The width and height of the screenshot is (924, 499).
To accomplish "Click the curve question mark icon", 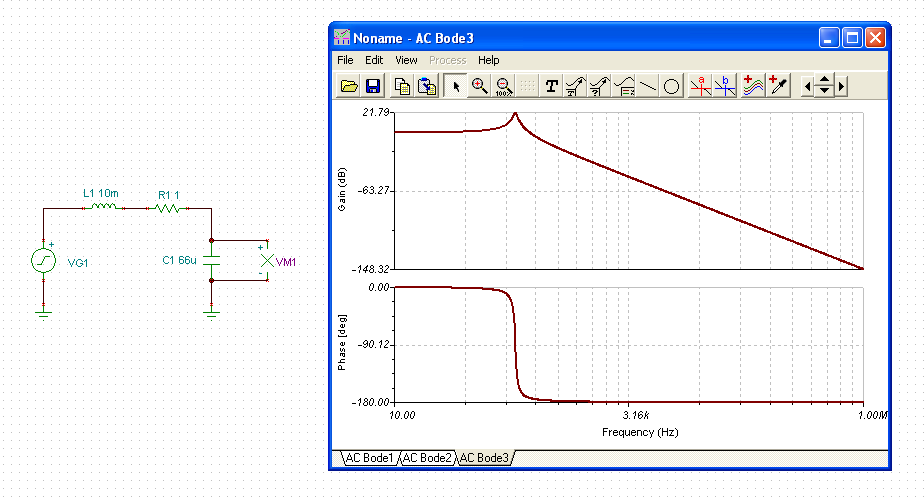I will click(x=599, y=87).
